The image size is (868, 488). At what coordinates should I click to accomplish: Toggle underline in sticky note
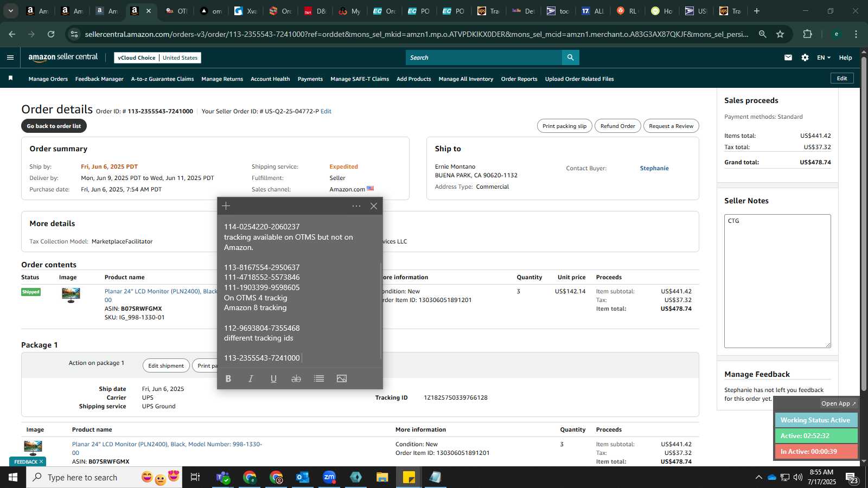coord(273,378)
